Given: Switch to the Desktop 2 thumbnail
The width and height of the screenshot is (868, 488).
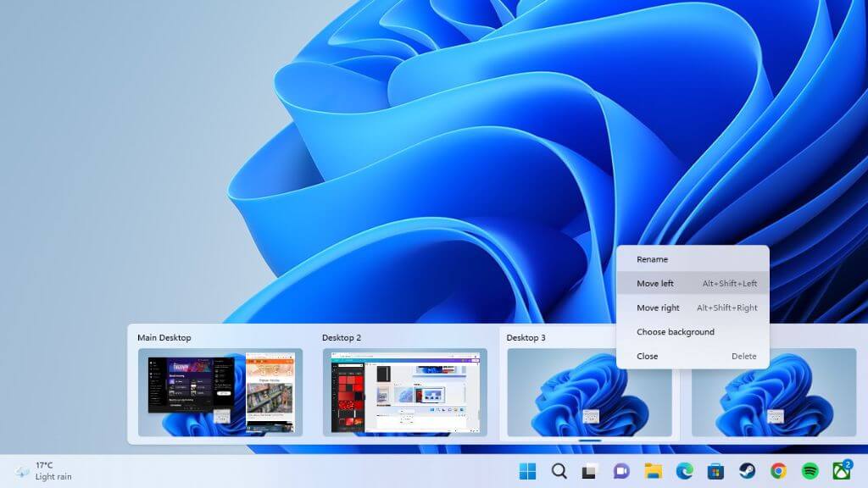Looking at the screenshot, I should (x=404, y=392).
